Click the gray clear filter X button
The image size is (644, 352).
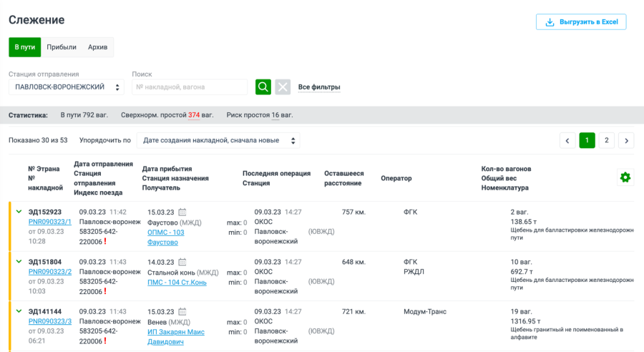coord(283,87)
